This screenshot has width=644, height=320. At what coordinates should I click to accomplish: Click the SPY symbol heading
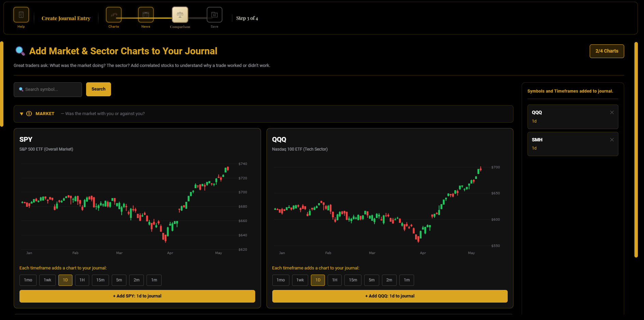(26, 139)
